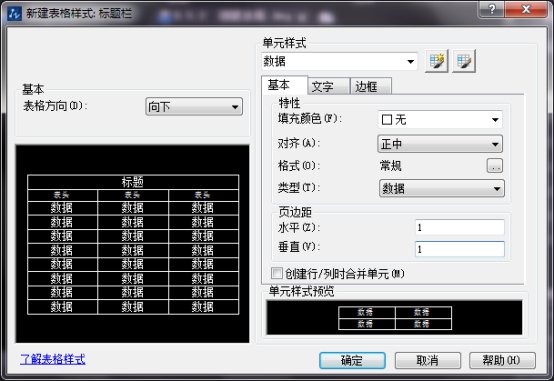
Task: Click the create new cell style icon
Action: (437, 61)
